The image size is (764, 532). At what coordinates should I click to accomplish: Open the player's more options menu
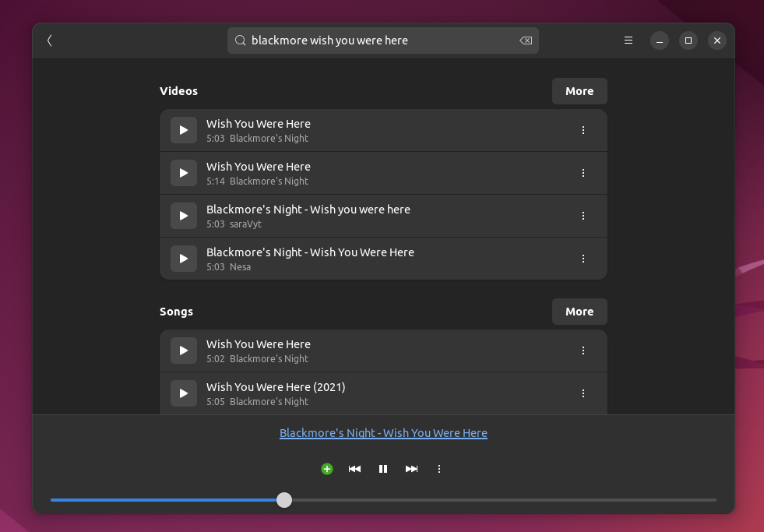tap(439, 469)
